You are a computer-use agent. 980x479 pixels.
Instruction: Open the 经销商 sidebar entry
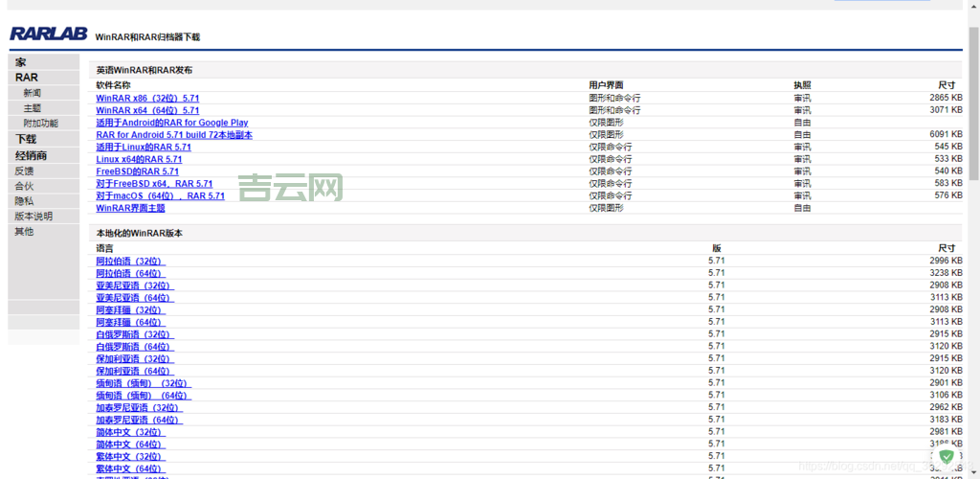[31, 155]
